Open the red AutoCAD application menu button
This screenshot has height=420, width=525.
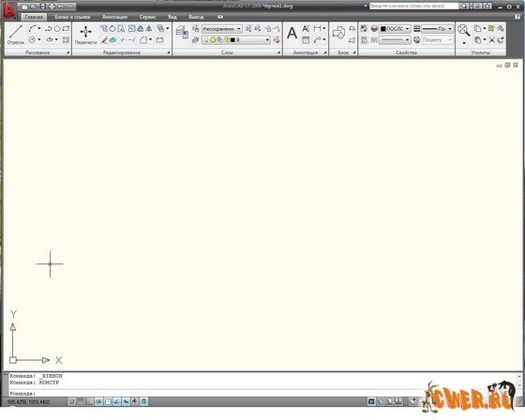click(x=9, y=10)
